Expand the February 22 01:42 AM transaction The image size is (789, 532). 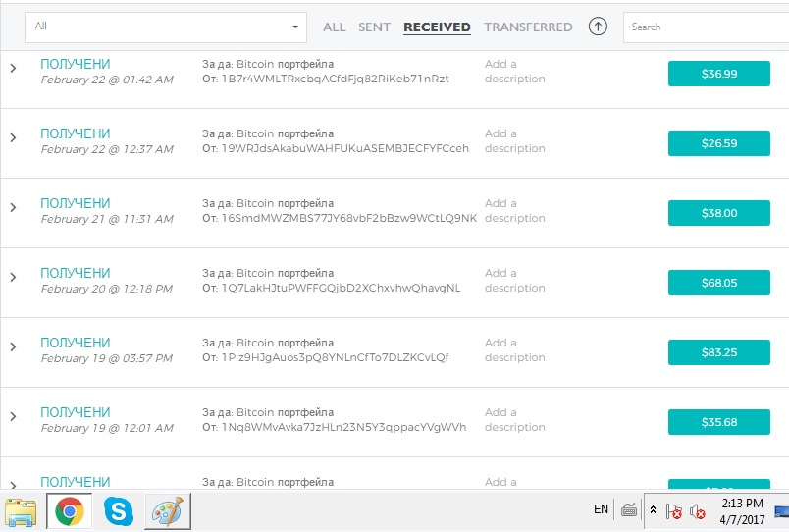(13, 68)
